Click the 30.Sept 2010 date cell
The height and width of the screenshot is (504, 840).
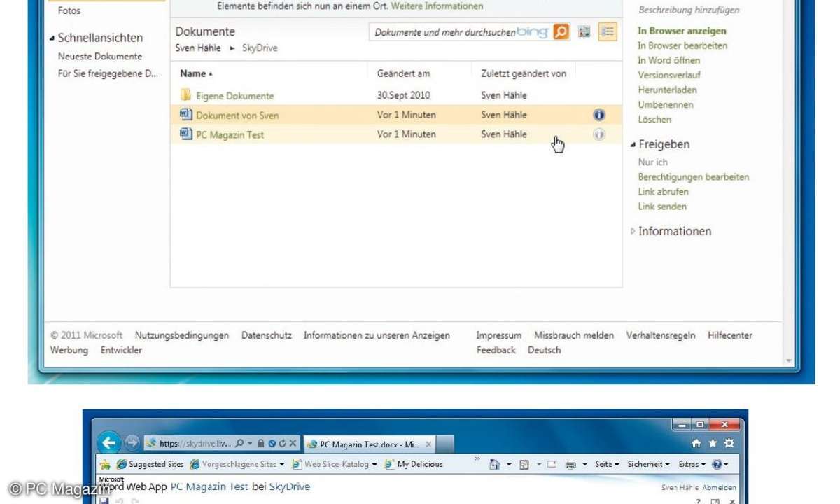click(x=403, y=96)
